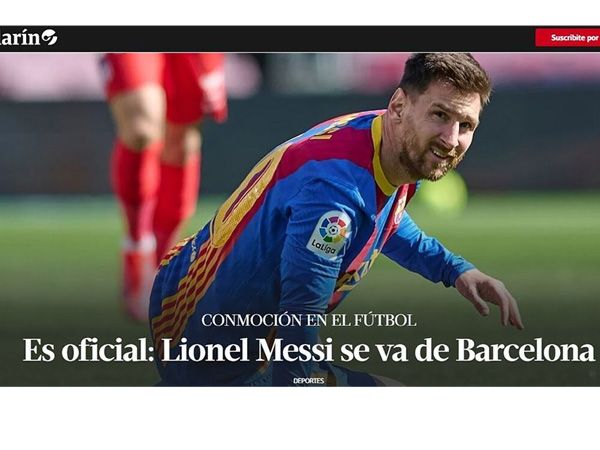This screenshot has width=600, height=450.
Task: Open the headline 'Es oficial: Lionel Messi se va de Barcelona'
Action: 308,350
